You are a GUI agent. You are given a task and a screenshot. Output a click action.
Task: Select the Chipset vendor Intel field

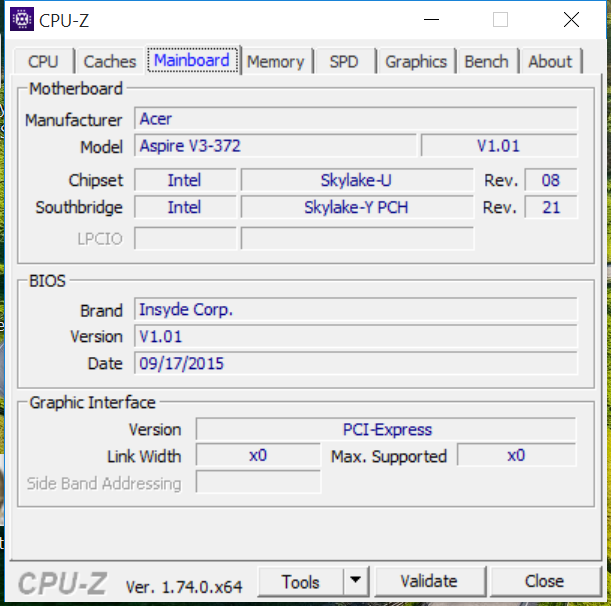point(185,180)
